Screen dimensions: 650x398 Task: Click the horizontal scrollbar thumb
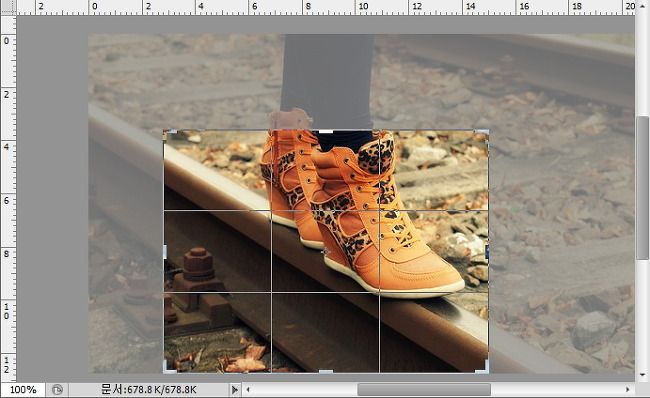[x=424, y=390]
